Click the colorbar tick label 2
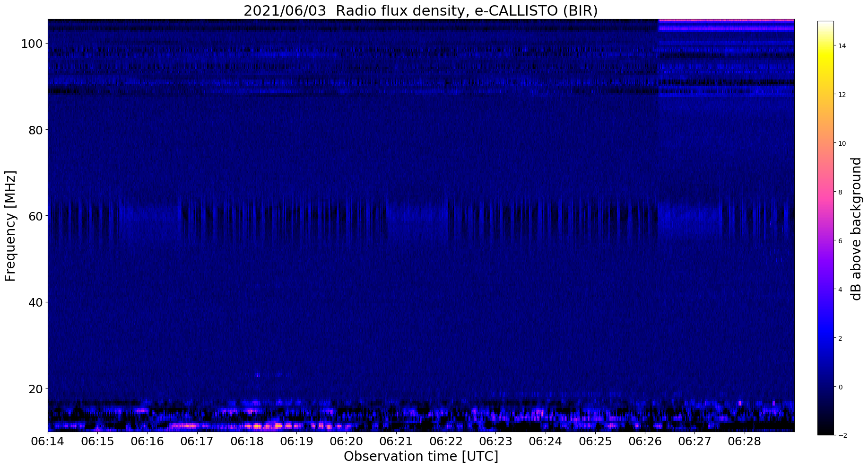The width and height of the screenshot is (868, 468). coord(840,338)
